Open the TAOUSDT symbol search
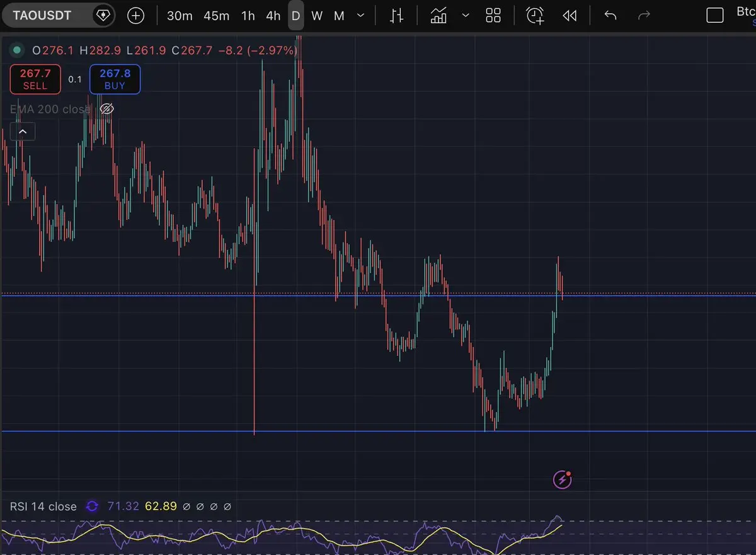 [x=42, y=16]
